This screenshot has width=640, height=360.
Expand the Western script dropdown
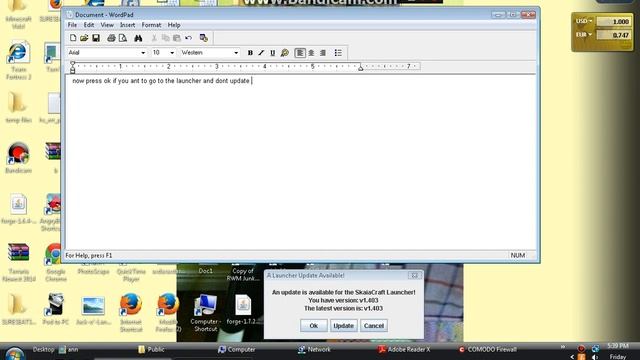[x=236, y=53]
